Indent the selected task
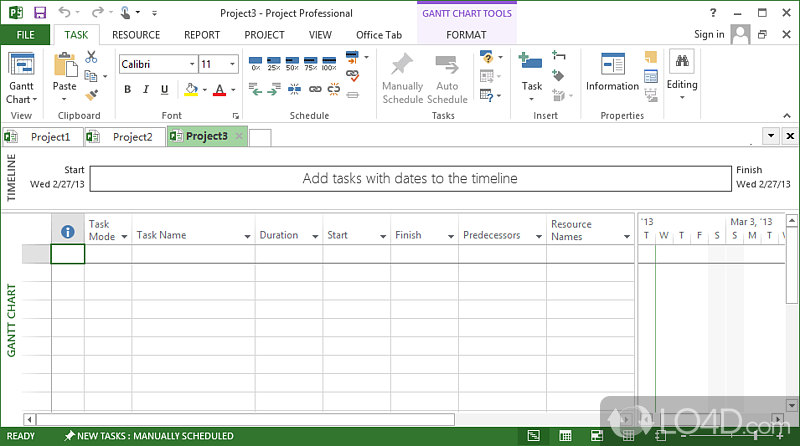Screen dimensions: 800x446 (274, 90)
